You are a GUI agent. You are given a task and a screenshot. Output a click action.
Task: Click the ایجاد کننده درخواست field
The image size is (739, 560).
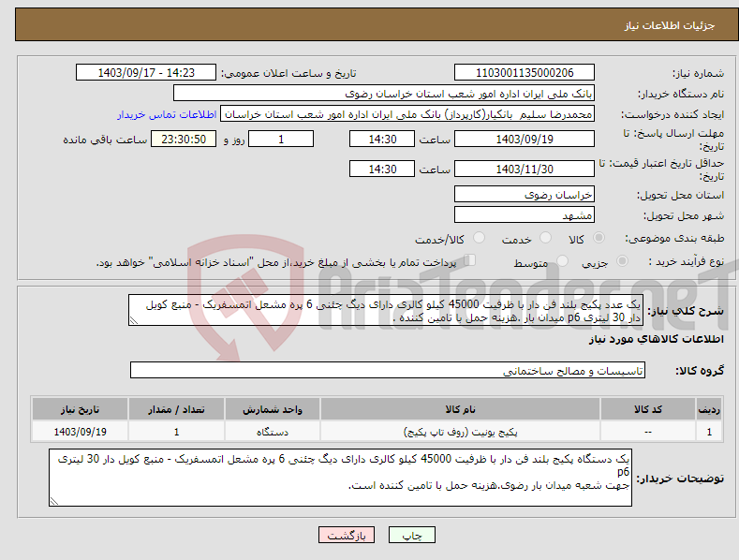point(407,114)
